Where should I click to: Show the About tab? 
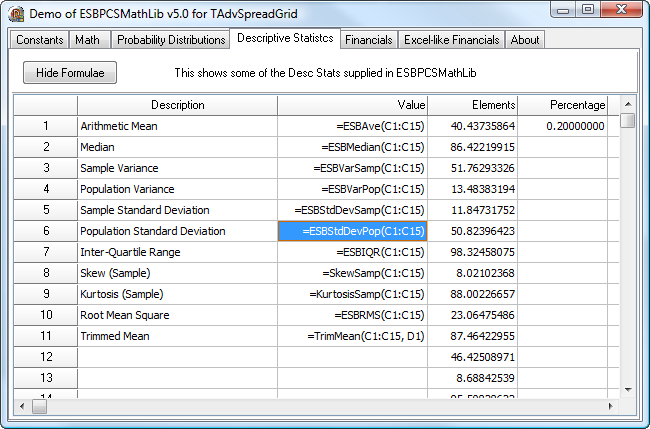click(x=525, y=40)
